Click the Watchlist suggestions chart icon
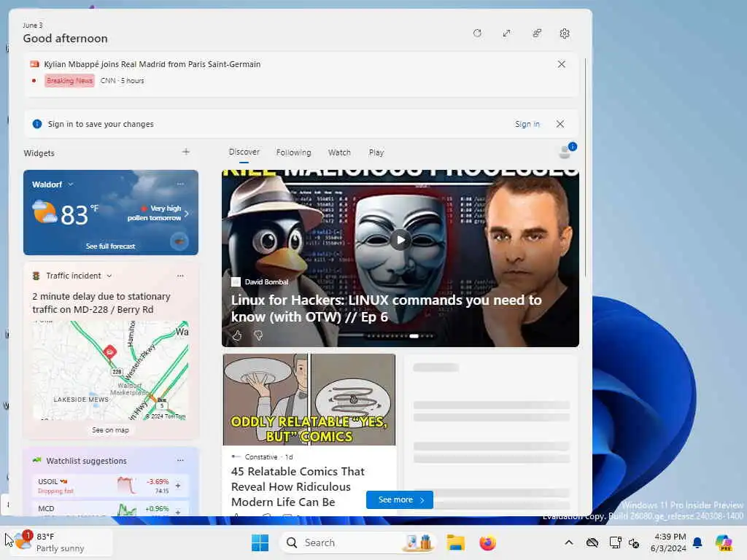Screen dimensions: 747x560 coord(36,461)
